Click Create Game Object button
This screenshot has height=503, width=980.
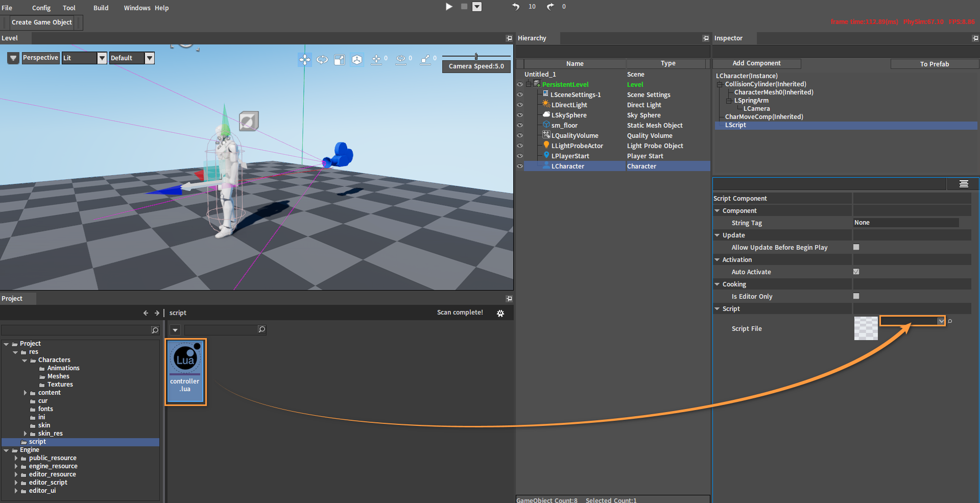42,22
